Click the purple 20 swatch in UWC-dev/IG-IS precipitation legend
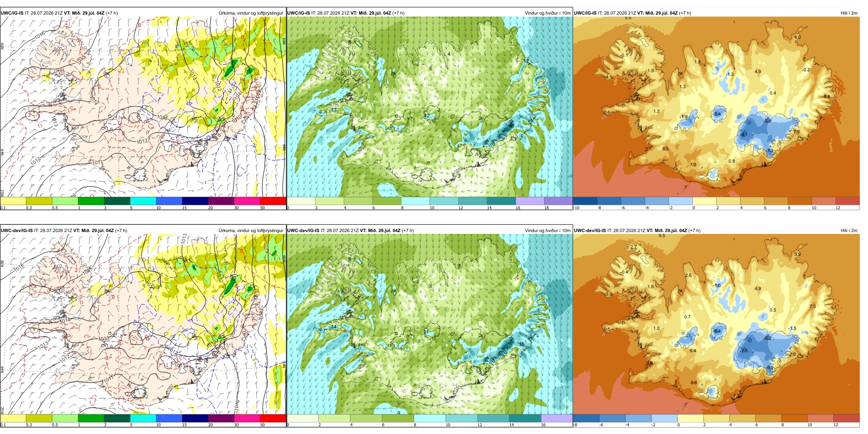 click(x=221, y=418)
